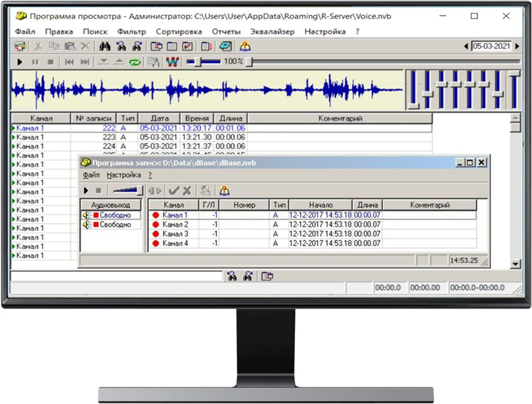Click the red checkmark window toolbar icon
The width and height of the screenshot is (532, 404).
(x=188, y=46)
